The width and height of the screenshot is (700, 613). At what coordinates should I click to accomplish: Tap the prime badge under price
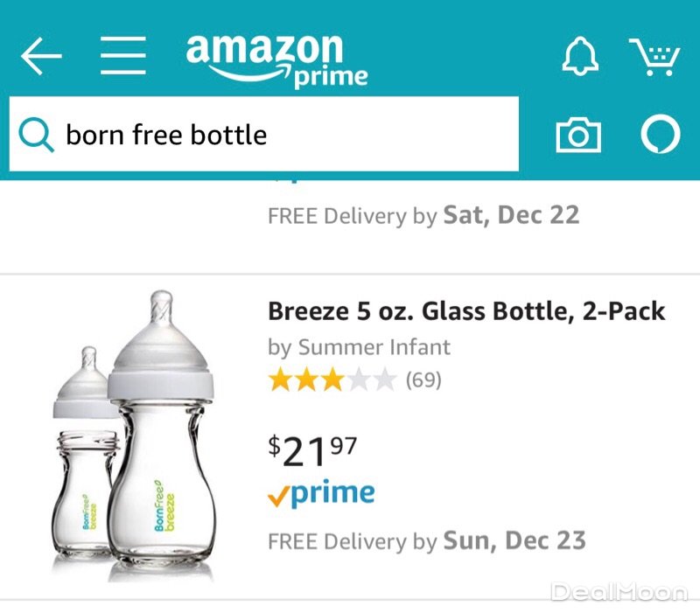point(321,495)
